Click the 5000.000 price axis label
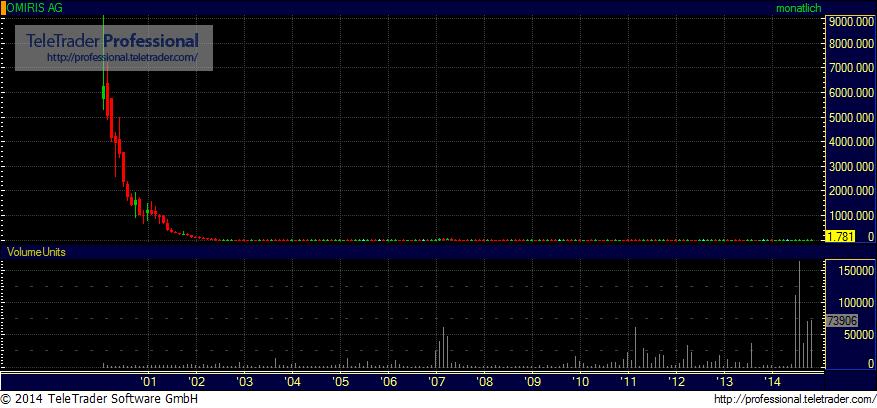877x408 pixels. (x=850, y=118)
